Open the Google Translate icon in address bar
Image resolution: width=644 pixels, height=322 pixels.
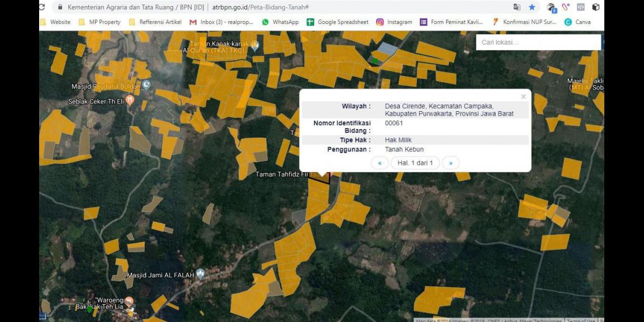coord(517,7)
